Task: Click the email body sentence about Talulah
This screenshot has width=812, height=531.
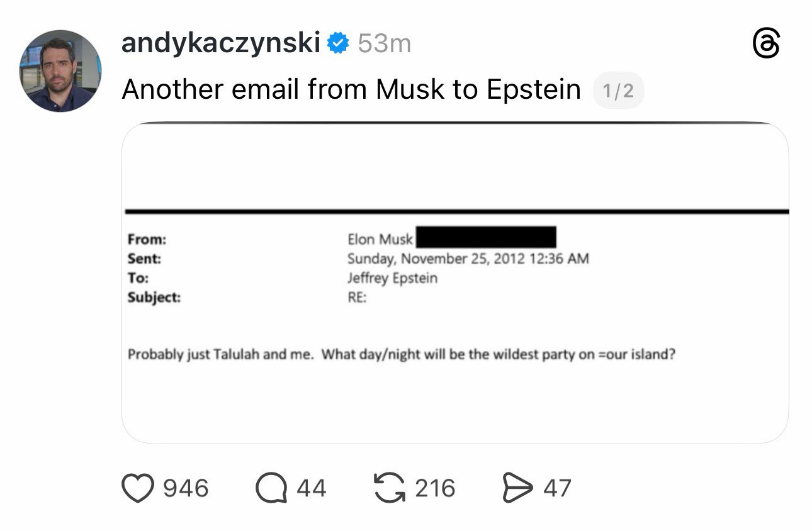Action: (x=402, y=354)
